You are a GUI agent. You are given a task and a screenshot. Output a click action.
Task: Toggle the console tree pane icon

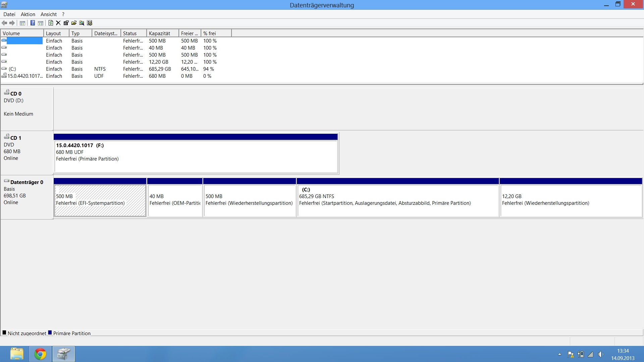pos(22,23)
